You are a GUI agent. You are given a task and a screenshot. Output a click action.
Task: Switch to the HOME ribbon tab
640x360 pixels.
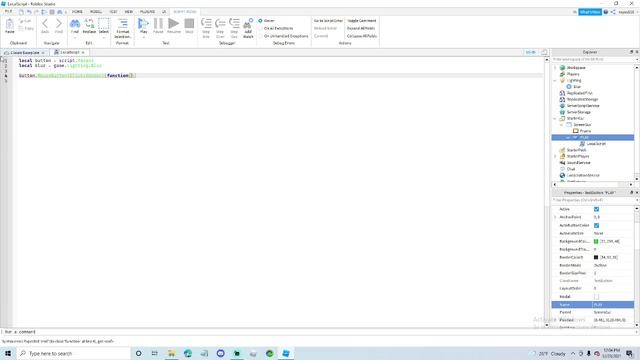77,12
